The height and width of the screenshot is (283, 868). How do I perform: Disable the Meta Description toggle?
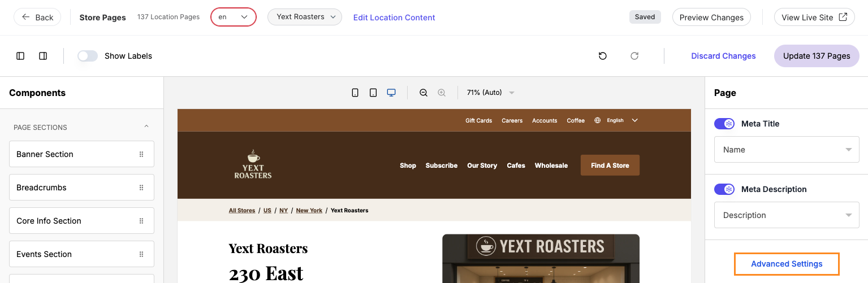[724, 189]
